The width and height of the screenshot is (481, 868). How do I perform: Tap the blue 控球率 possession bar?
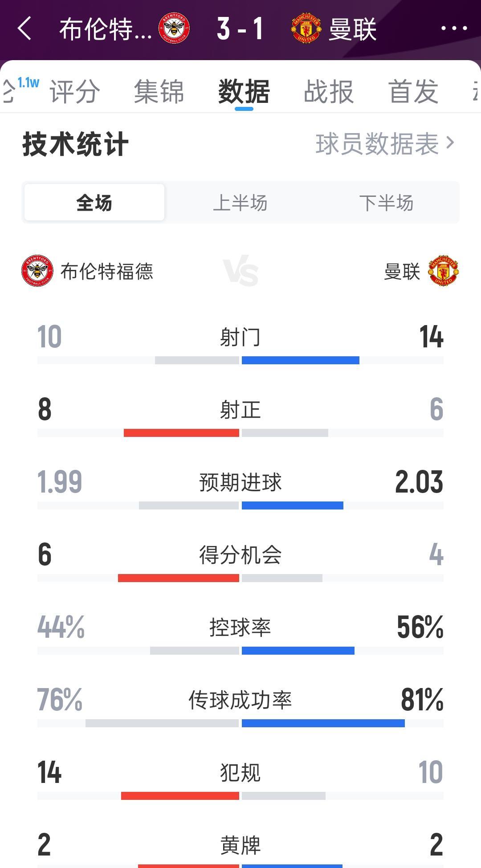tap(298, 651)
